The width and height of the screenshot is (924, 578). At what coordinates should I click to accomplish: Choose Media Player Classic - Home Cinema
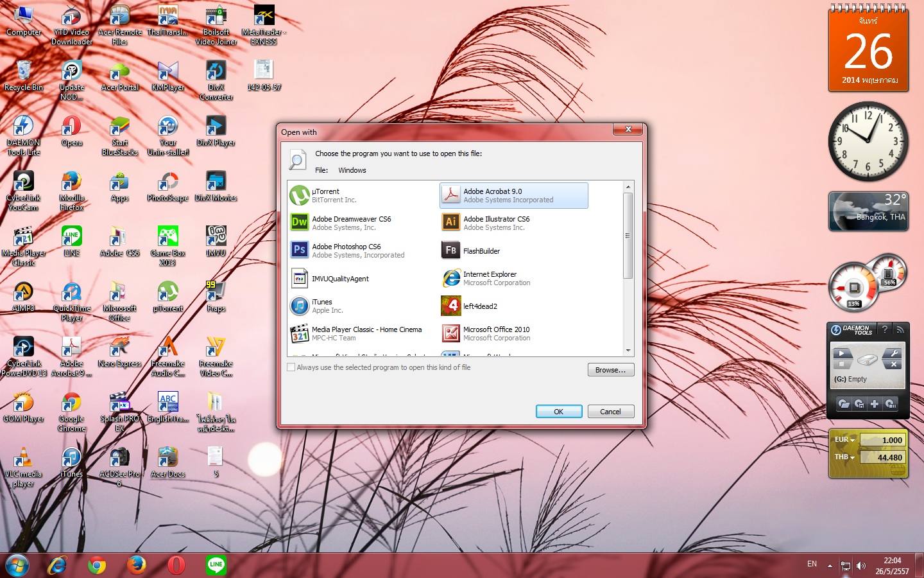pyautogui.click(x=366, y=333)
